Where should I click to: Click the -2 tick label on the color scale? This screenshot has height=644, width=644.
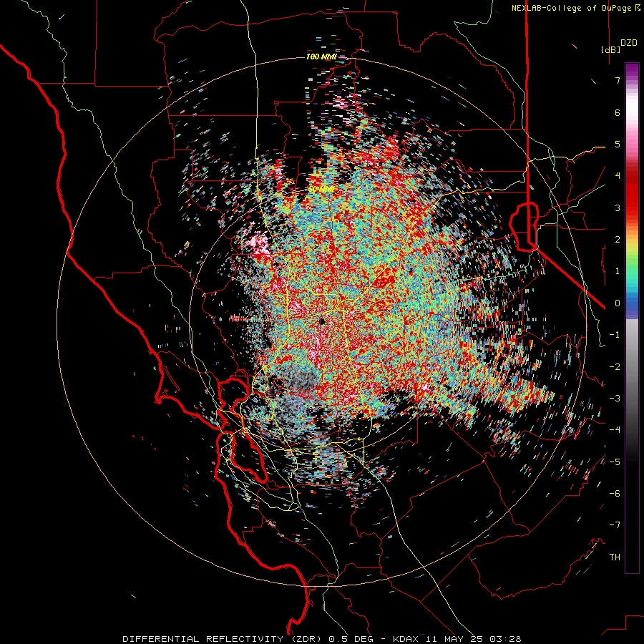[615, 366]
